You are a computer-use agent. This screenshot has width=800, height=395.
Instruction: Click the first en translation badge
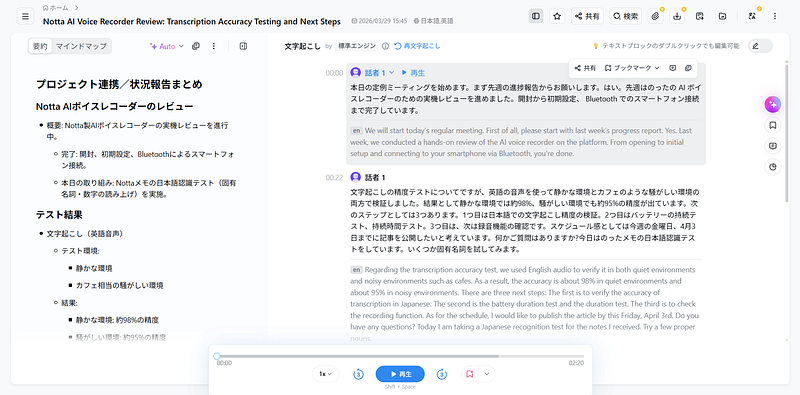point(356,130)
